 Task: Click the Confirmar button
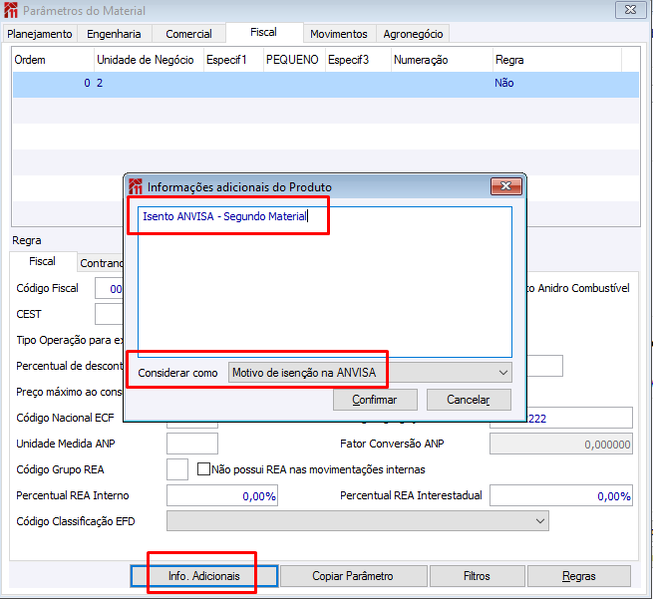[375, 400]
